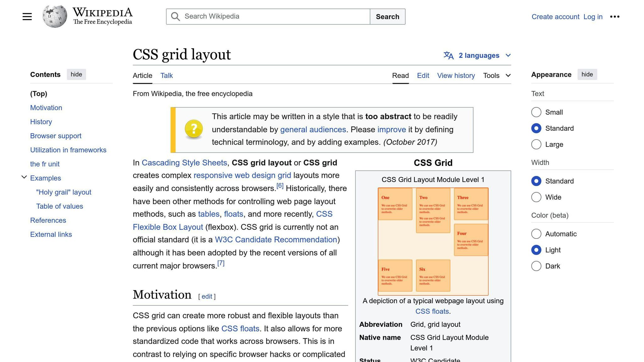
Task: Open the responsive web design link
Action: coord(234,175)
